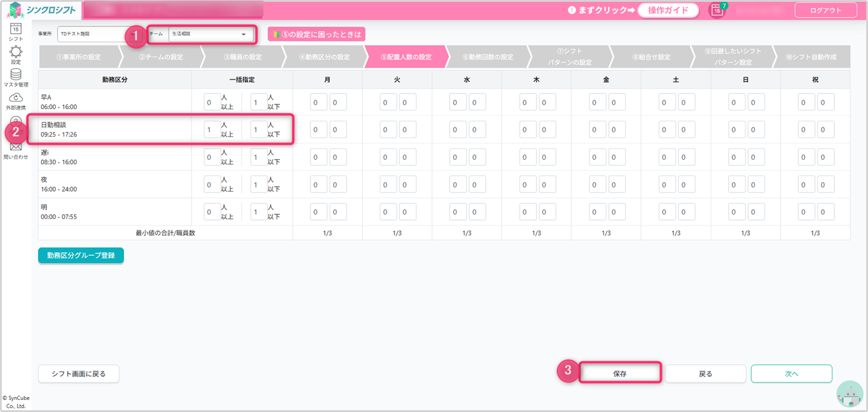Go to step ⑨回避したいシフトパターン設定
This screenshot has width=868, height=412.
733,57
